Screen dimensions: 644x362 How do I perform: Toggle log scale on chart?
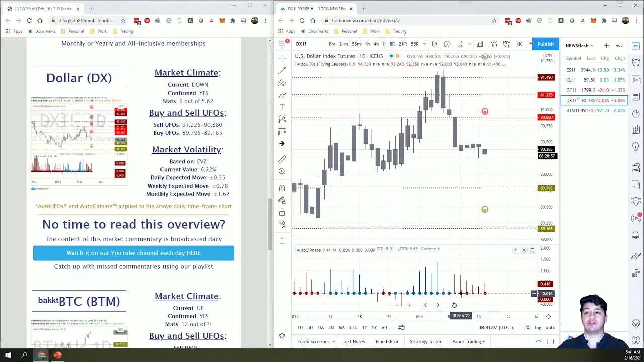pyautogui.click(x=538, y=327)
